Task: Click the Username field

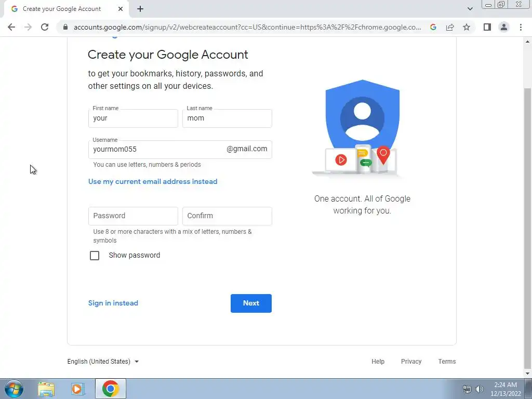Action: click(180, 150)
